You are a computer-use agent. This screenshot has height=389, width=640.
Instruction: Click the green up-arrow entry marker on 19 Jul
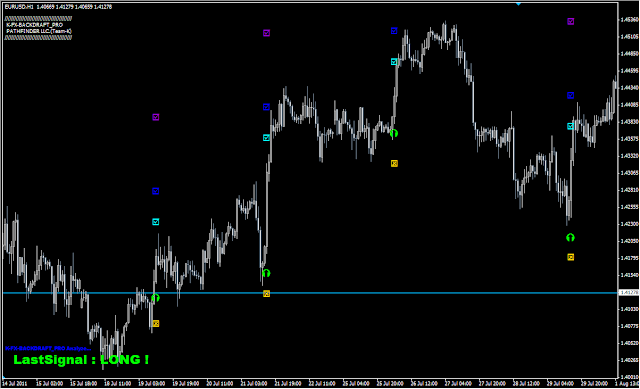pyautogui.click(x=155, y=298)
